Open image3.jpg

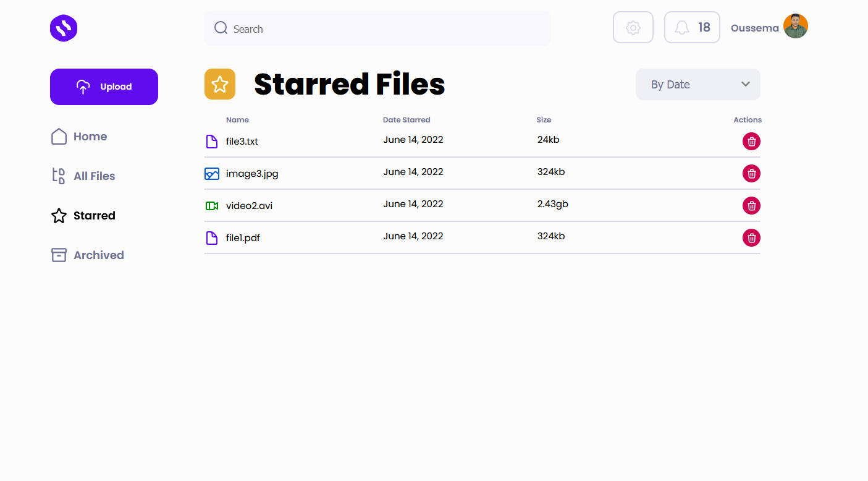[x=252, y=174]
